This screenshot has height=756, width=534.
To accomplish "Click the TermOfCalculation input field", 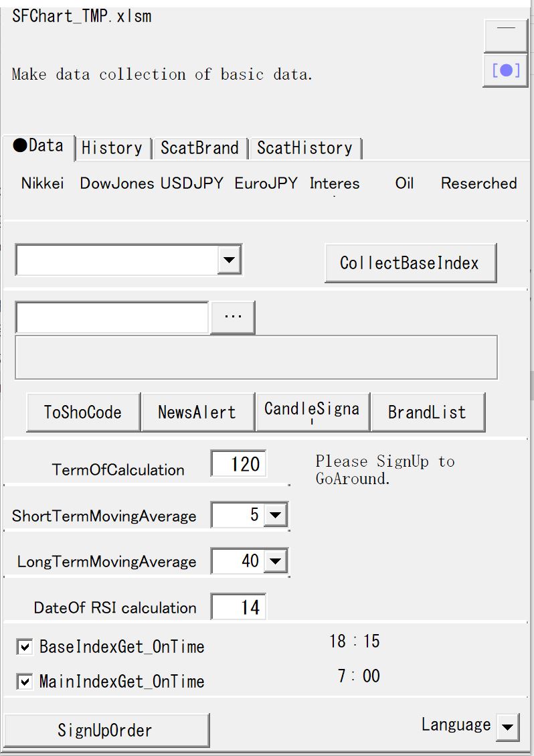I will [x=238, y=464].
